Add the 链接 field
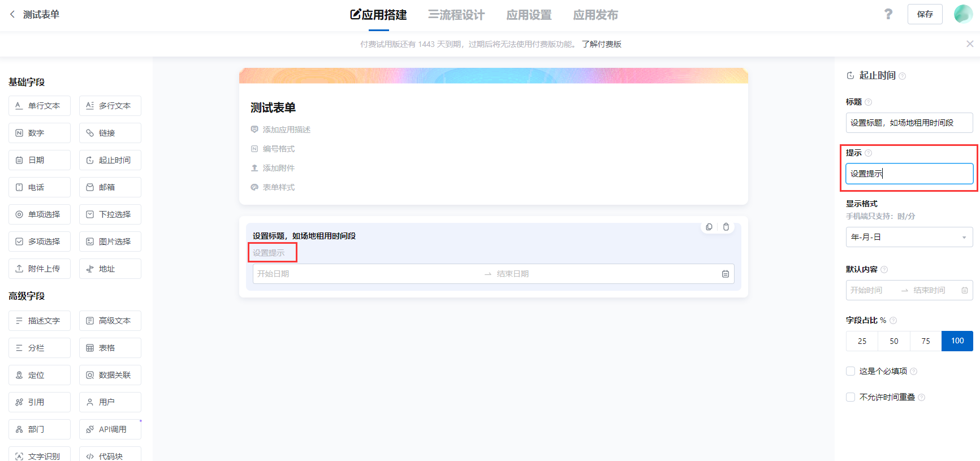Viewport: 980px width, 461px height. click(110, 133)
